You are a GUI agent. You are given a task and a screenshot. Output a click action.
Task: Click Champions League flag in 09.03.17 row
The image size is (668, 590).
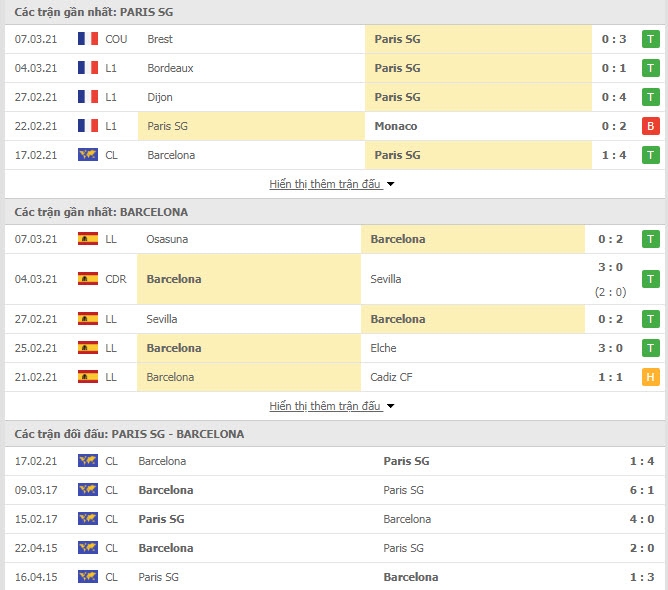tap(88, 490)
